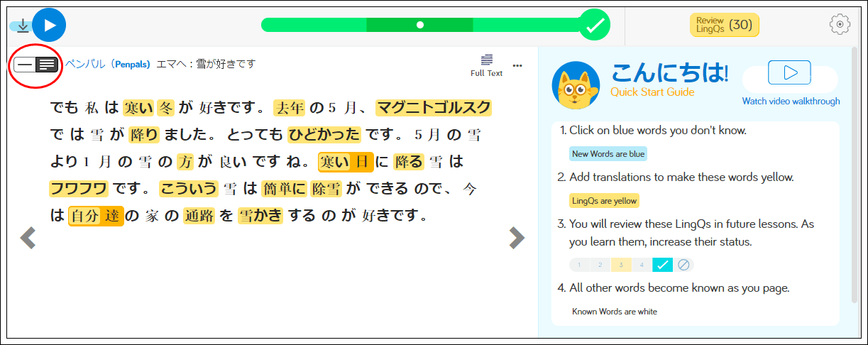868x345 pixels.
Task: Click the ignore word icon in status bar
Action: (x=683, y=265)
